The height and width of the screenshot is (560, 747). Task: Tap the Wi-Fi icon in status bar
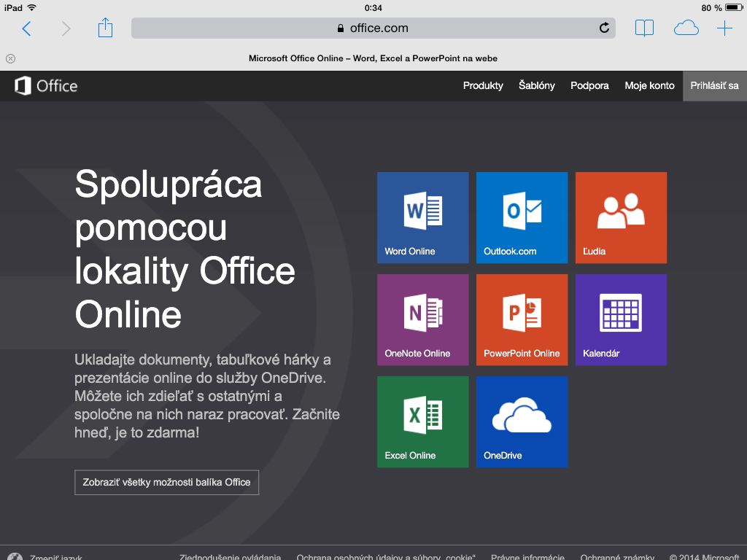pyautogui.click(x=32, y=7)
